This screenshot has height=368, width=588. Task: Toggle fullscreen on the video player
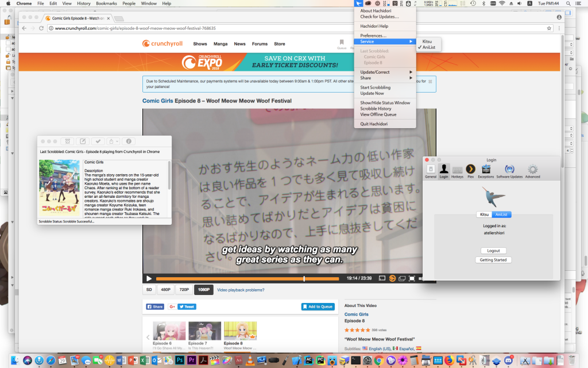[412, 278]
